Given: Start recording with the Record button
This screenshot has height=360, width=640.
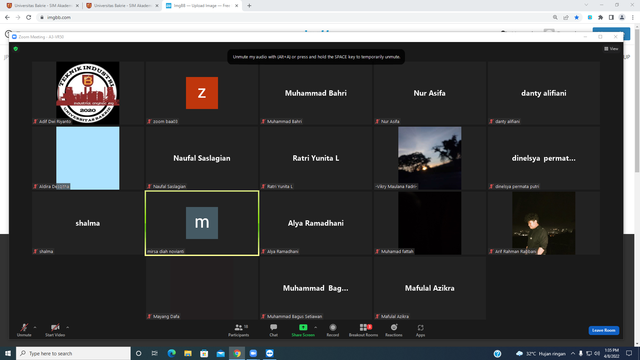Looking at the screenshot, I should (333, 330).
